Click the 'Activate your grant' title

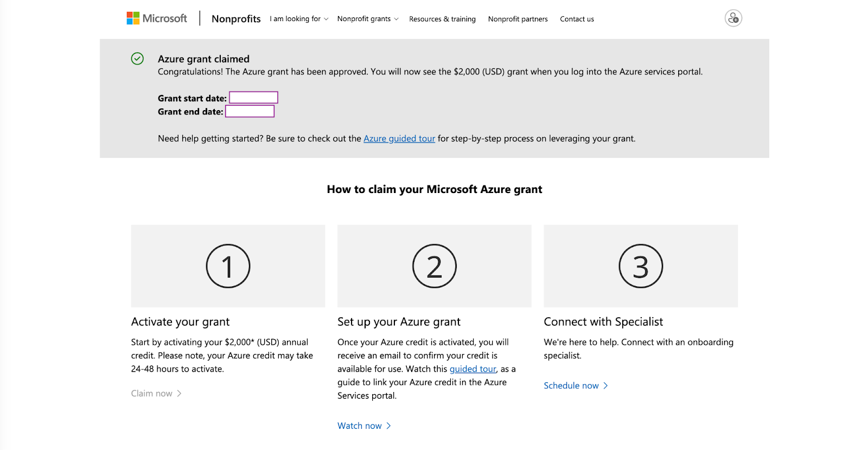pyautogui.click(x=180, y=322)
